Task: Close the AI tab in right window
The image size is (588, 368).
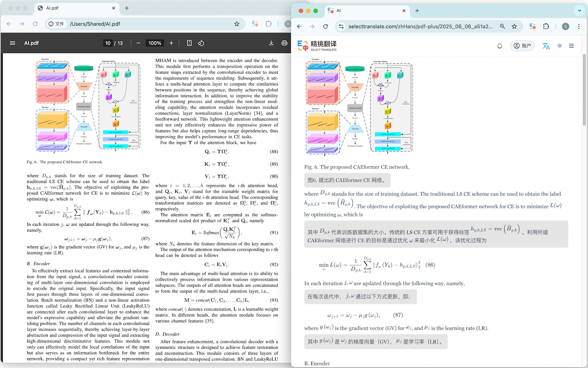Action: (404, 11)
